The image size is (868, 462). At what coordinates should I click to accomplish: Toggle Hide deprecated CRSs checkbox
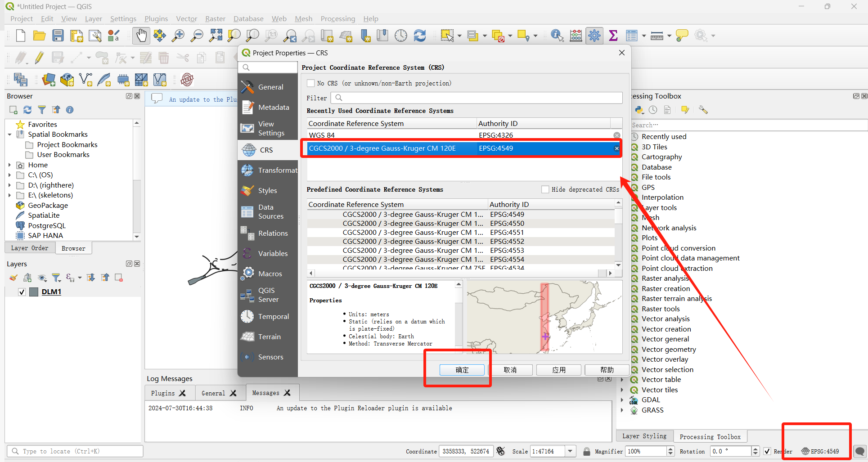coord(545,189)
